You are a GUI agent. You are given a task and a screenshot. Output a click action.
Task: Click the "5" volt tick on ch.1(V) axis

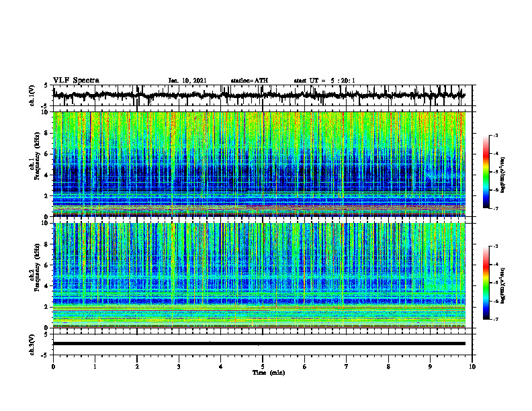46,86
